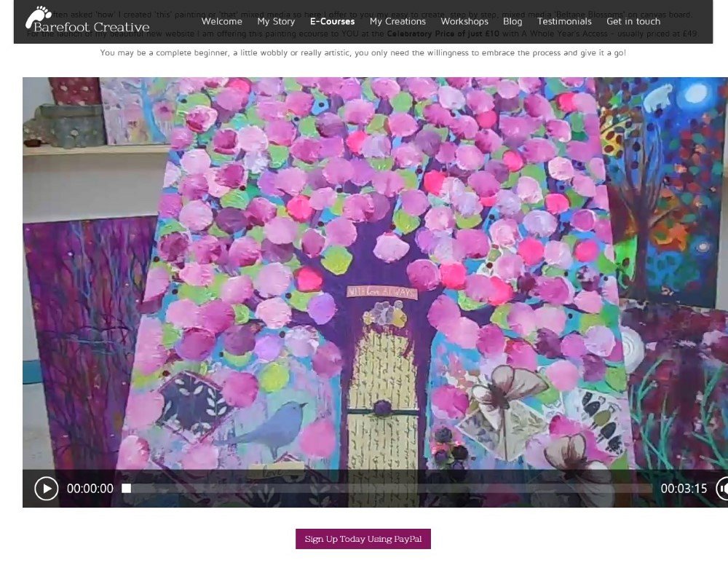Select the E-Courses menu item
Image resolution: width=728 pixels, height=579 pixels.
pos(332,21)
